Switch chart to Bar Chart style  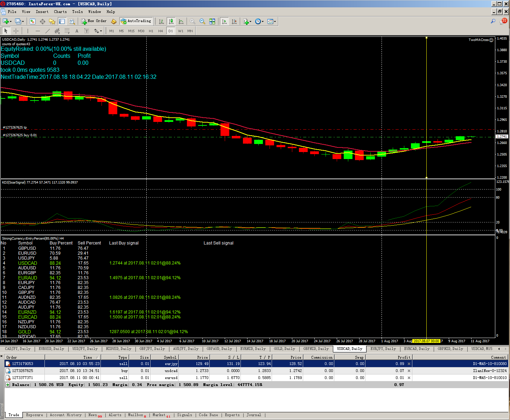click(161, 21)
